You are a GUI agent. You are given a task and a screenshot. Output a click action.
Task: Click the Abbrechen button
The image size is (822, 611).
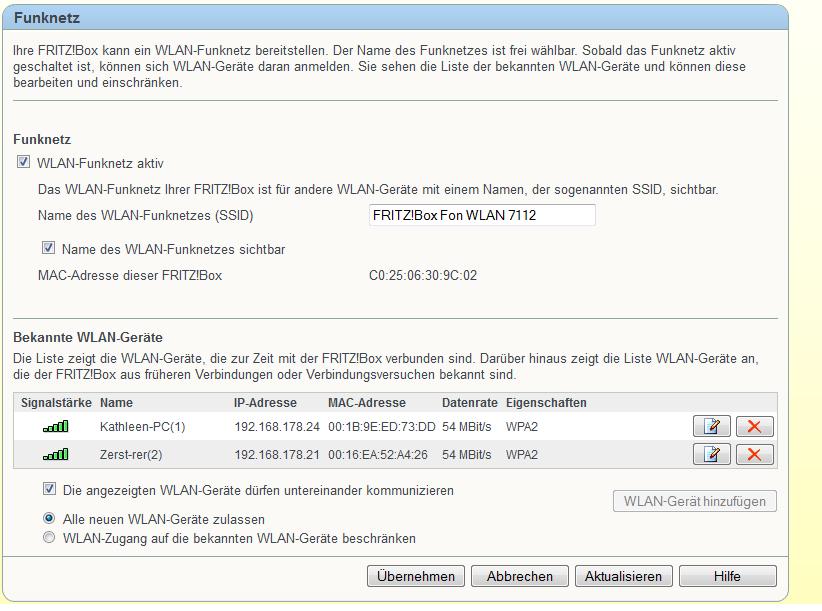[520, 576]
